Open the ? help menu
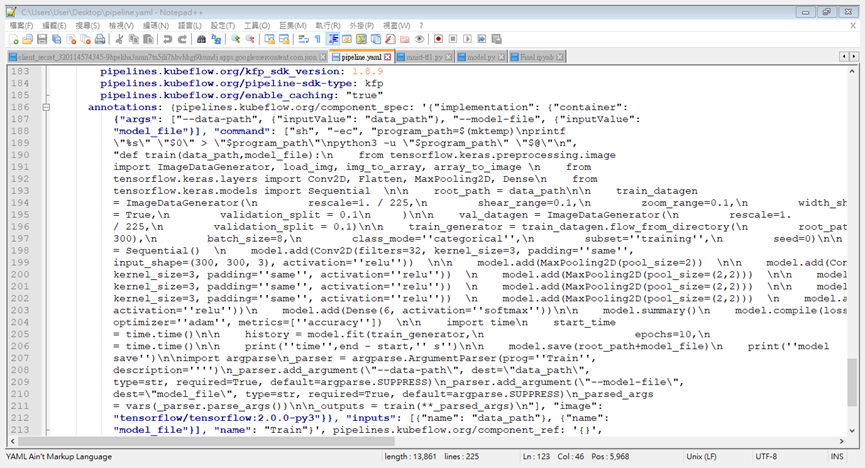 click(421, 25)
